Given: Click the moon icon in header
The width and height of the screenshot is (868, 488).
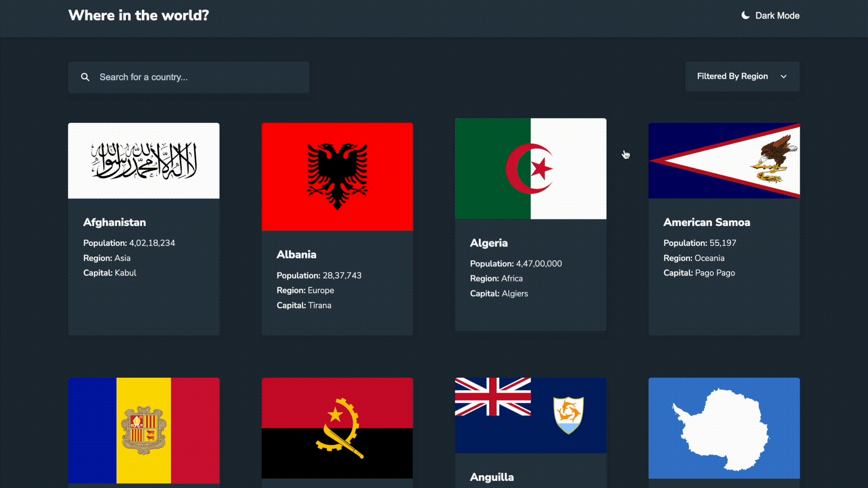Looking at the screenshot, I should [x=745, y=15].
